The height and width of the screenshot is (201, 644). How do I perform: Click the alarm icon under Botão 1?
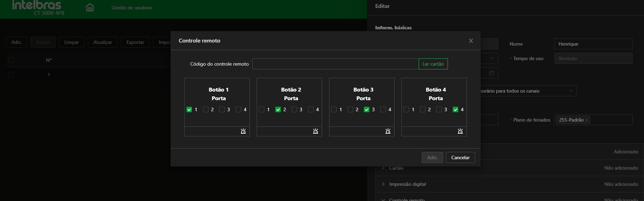243,131
